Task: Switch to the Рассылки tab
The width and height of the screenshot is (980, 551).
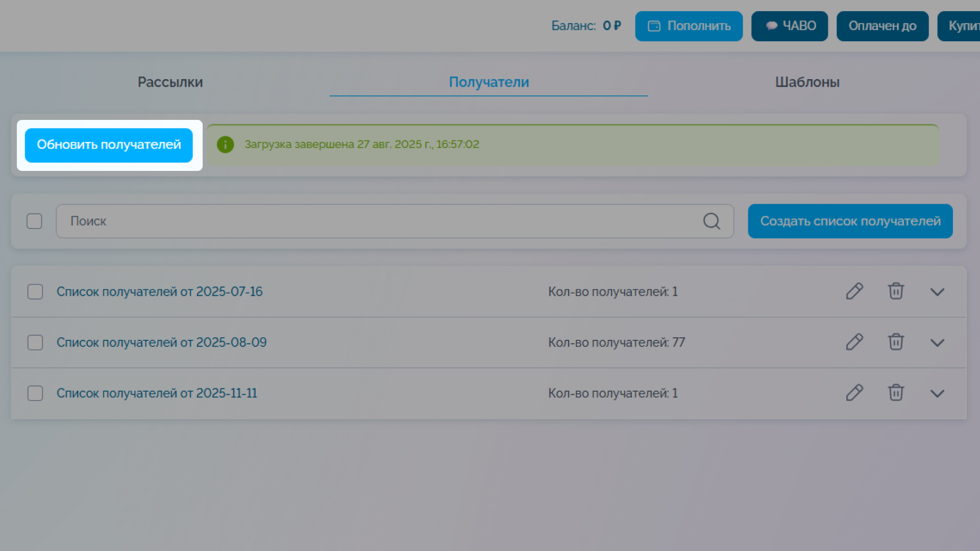Action: (170, 82)
